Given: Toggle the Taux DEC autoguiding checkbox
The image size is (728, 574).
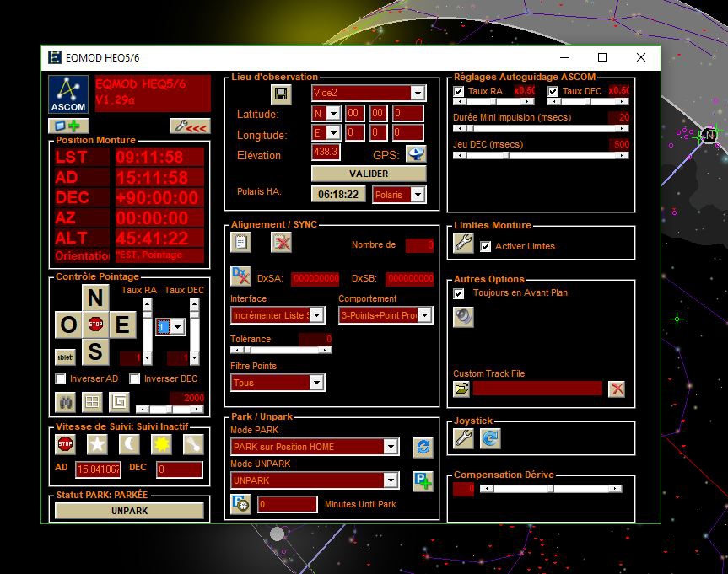Looking at the screenshot, I should (x=553, y=91).
